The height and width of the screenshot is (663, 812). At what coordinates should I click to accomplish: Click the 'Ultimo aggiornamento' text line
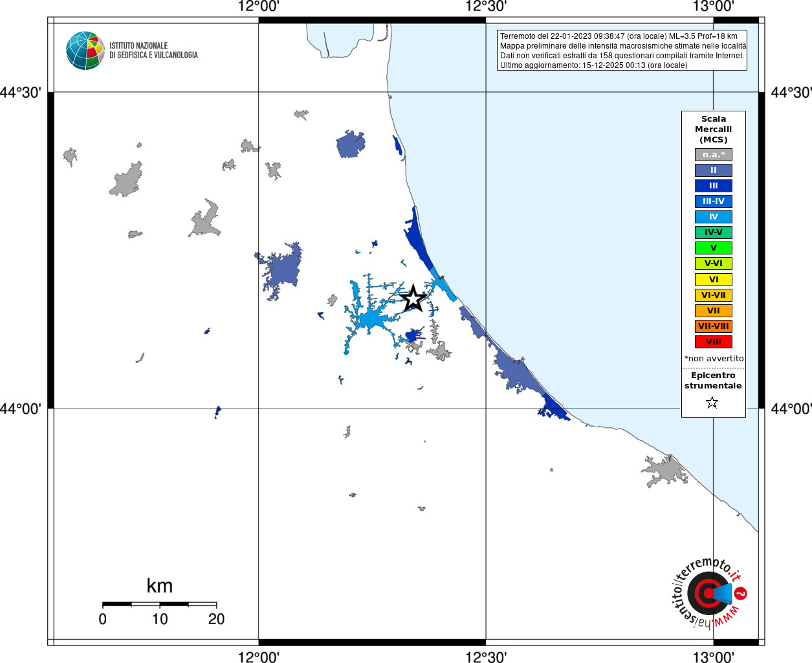(593, 65)
